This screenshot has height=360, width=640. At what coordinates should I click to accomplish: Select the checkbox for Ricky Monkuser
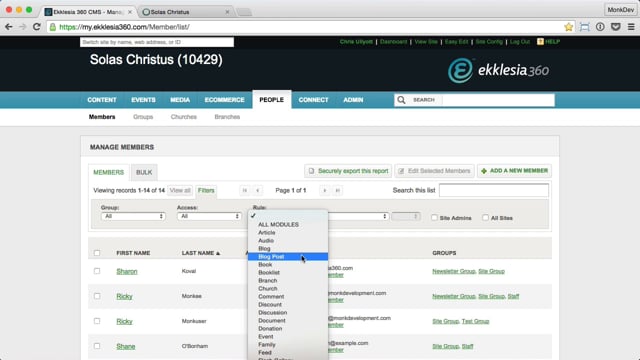point(97,321)
